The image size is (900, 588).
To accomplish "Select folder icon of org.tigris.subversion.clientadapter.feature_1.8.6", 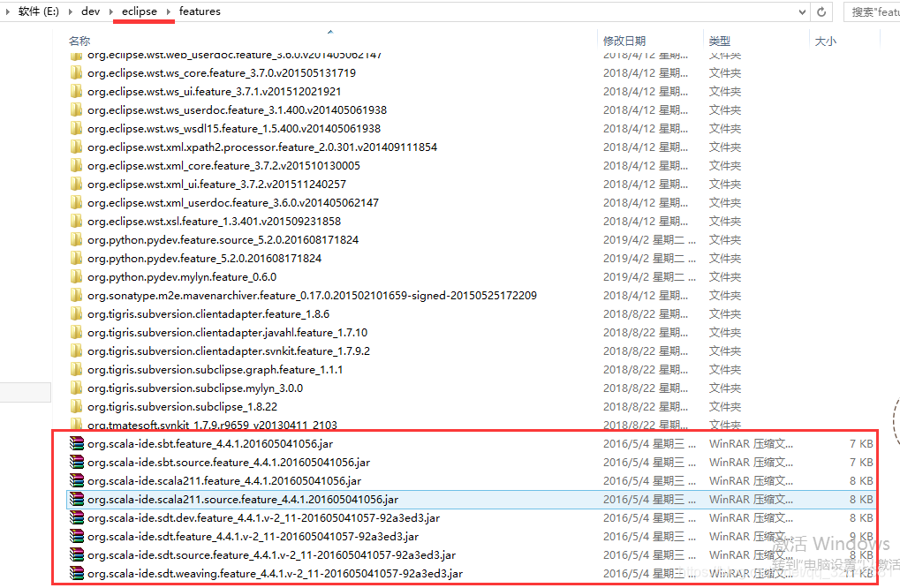I will click(76, 313).
